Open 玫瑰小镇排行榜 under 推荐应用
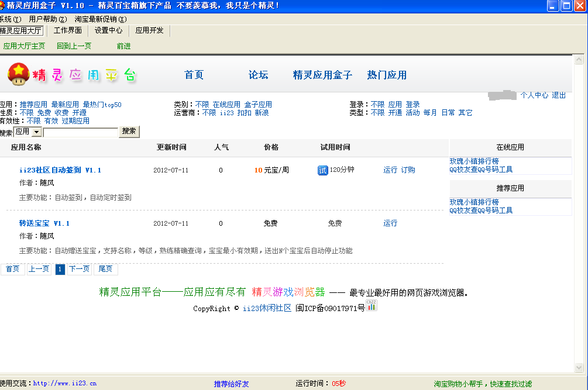The height and width of the screenshot is (390, 588). pyautogui.click(x=474, y=202)
